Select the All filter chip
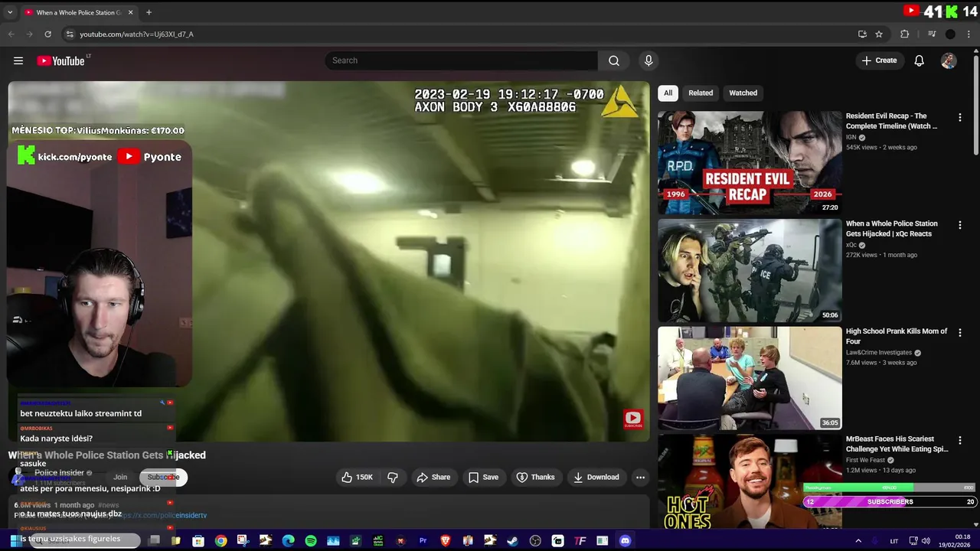Screen dimensions: 980x551 pos(668,93)
